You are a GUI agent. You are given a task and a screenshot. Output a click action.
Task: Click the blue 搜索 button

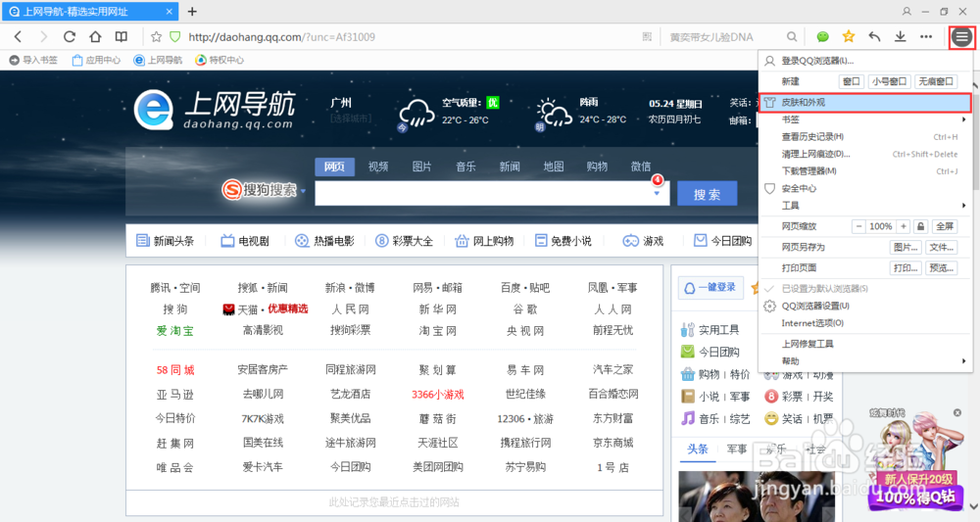tap(707, 194)
